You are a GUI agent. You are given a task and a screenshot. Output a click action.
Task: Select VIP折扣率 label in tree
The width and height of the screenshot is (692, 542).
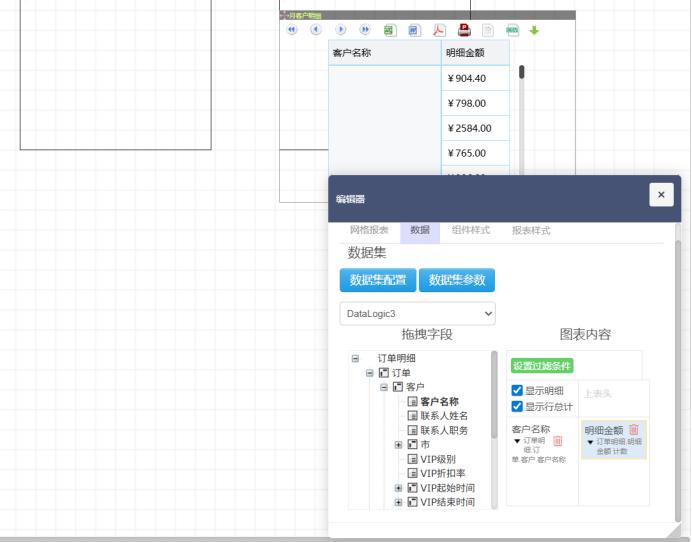[x=443, y=473]
